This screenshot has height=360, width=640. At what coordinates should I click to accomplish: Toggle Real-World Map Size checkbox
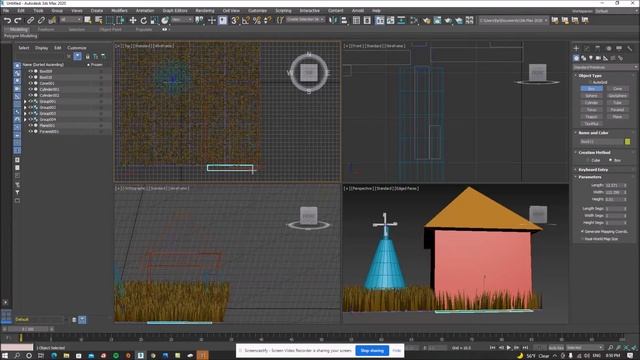(582, 239)
